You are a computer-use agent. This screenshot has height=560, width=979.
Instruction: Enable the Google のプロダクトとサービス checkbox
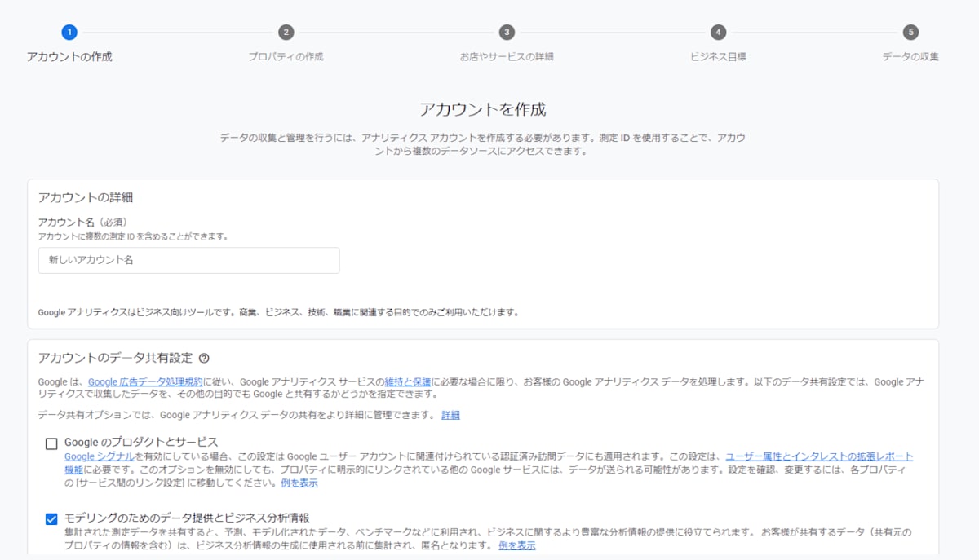51,443
